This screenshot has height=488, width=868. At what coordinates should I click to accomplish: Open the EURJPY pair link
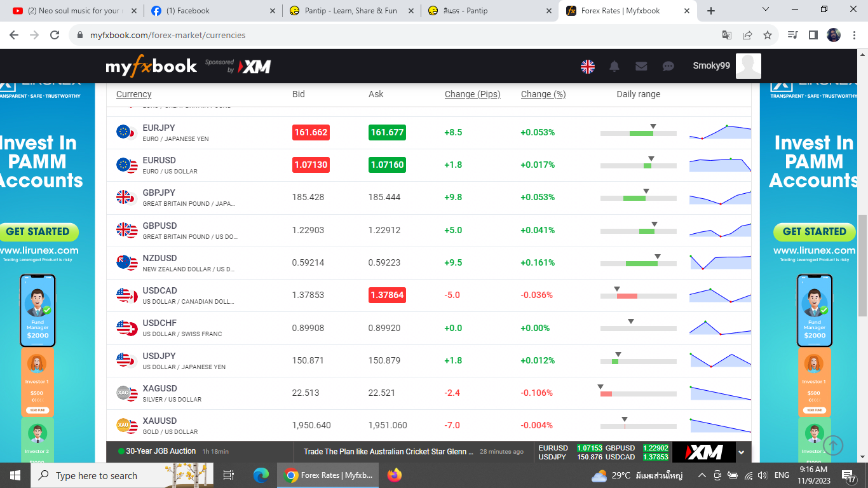click(159, 128)
